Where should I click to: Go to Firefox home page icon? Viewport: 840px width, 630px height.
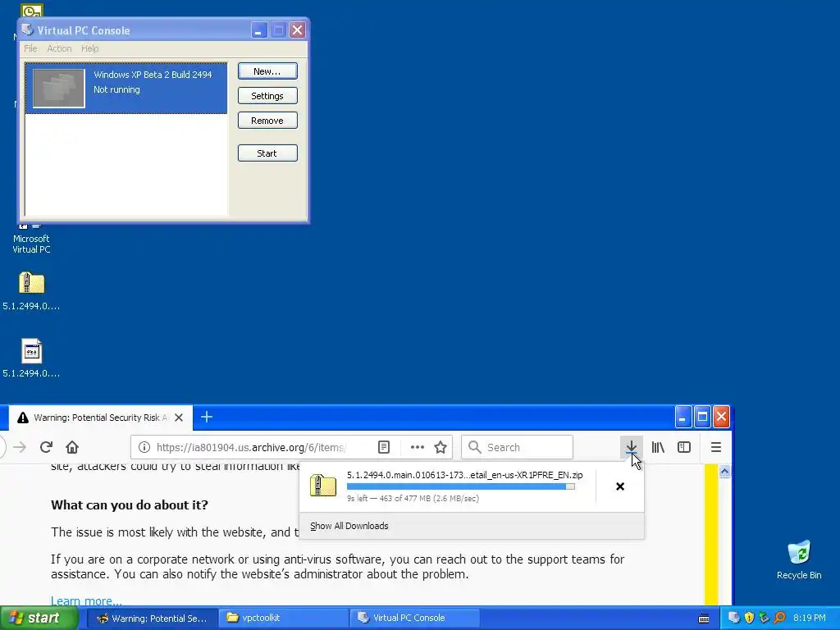[72, 447]
